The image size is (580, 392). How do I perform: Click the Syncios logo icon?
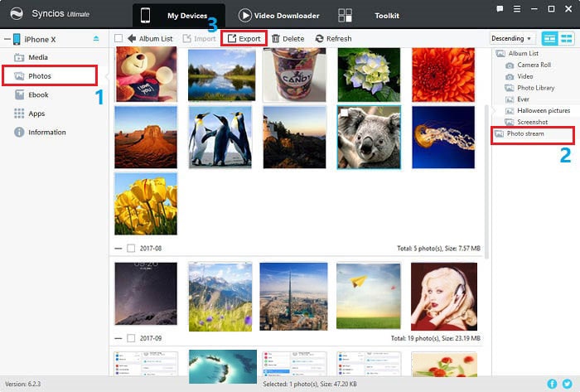tap(17, 14)
